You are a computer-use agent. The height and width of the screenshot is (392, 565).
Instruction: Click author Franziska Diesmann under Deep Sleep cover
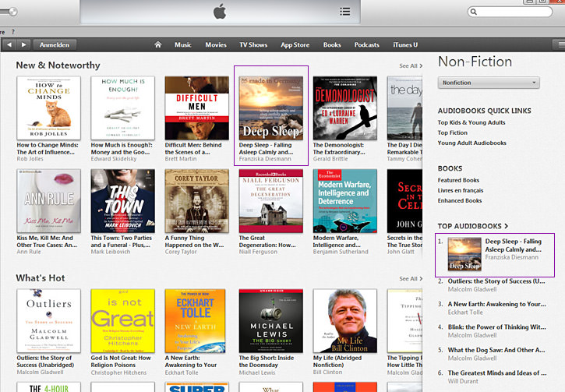[265, 159]
